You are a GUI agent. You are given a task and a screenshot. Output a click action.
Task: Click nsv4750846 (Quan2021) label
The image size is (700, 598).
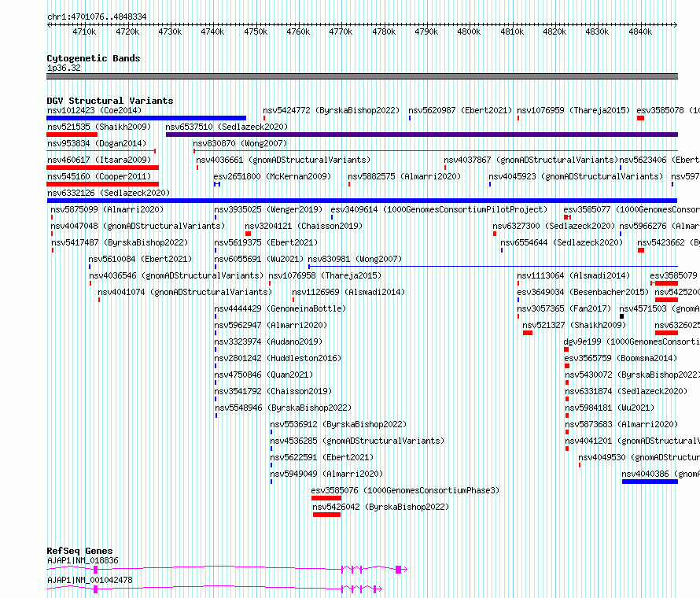pos(263,375)
